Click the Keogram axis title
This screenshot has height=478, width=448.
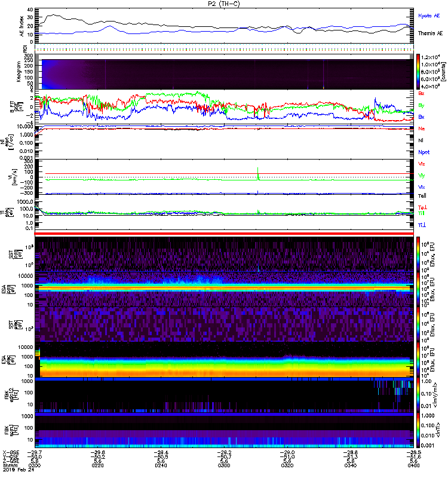coord(19,72)
